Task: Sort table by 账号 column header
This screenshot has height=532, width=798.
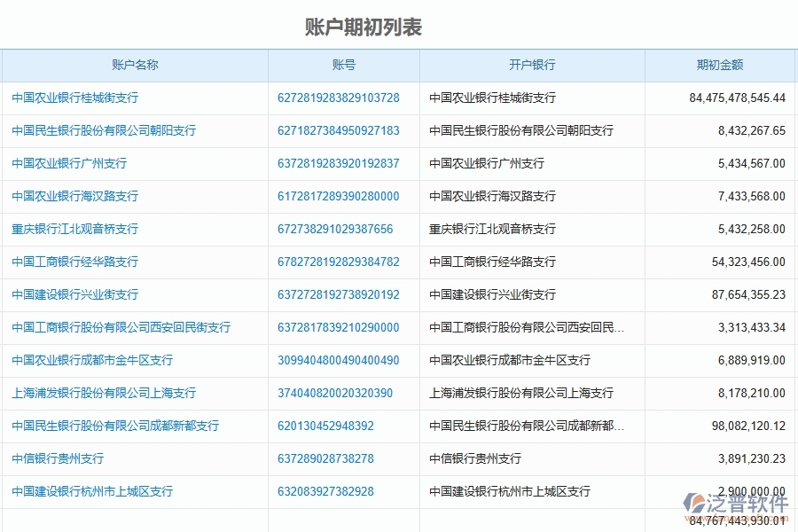Action: pos(344,65)
